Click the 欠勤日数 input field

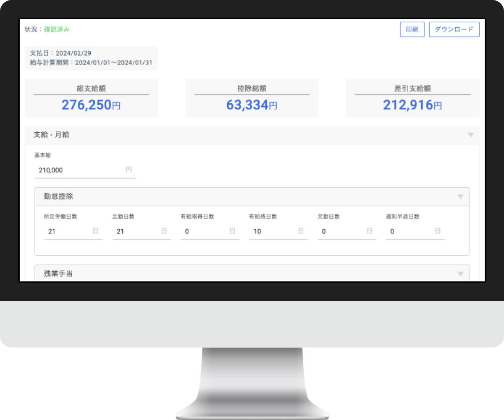click(x=342, y=231)
